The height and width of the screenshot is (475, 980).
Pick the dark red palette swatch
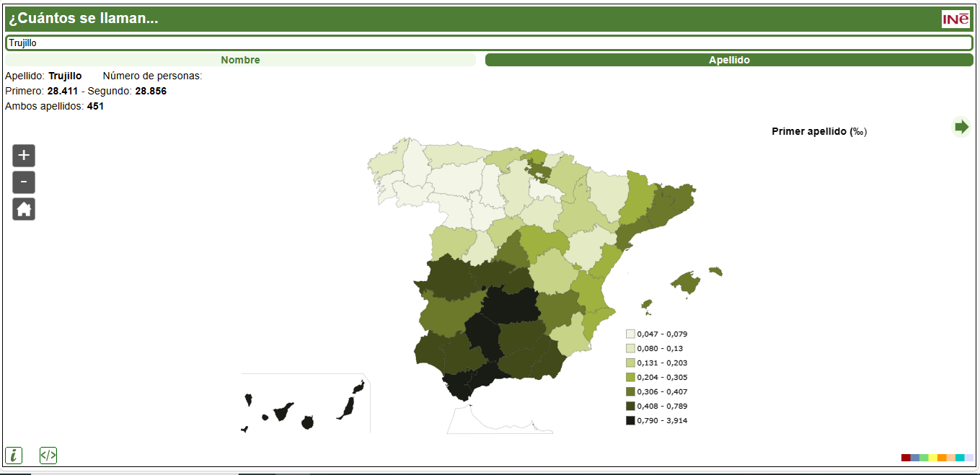coord(906,458)
